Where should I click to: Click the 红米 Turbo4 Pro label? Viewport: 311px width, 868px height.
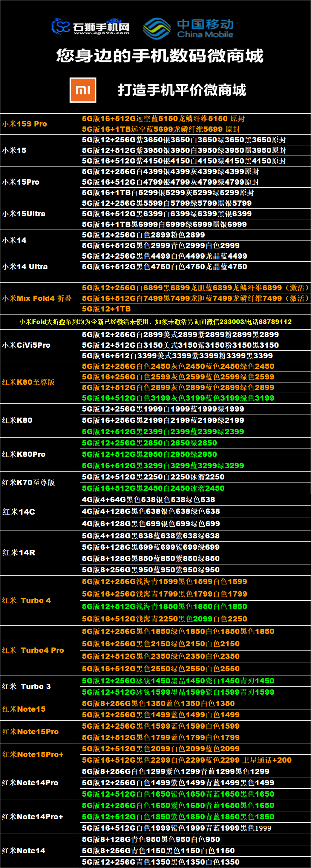click(33, 650)
